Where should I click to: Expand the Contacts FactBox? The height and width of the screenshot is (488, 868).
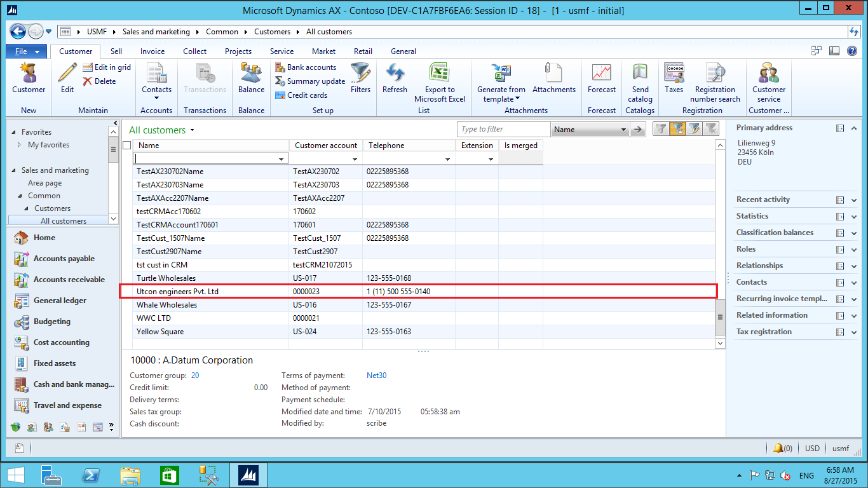[854, 283]
